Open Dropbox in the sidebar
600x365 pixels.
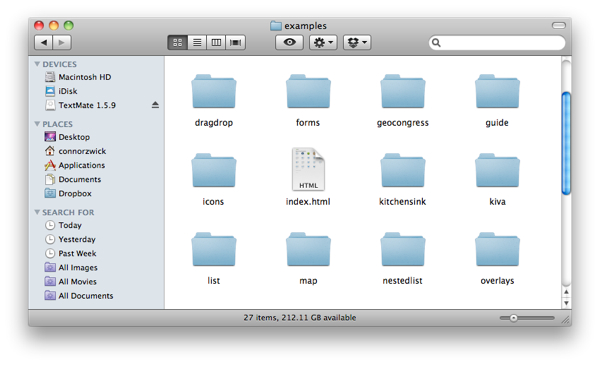click(68, 194)
